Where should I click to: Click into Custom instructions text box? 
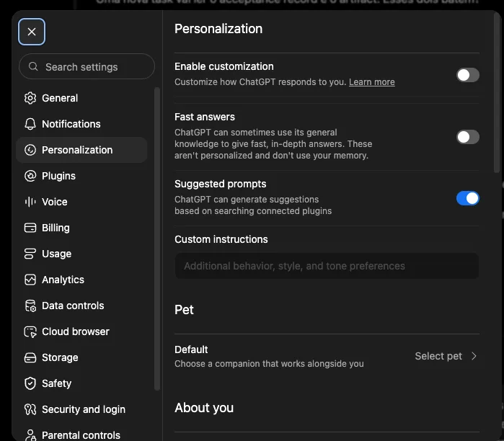click(x=327, y=266)
